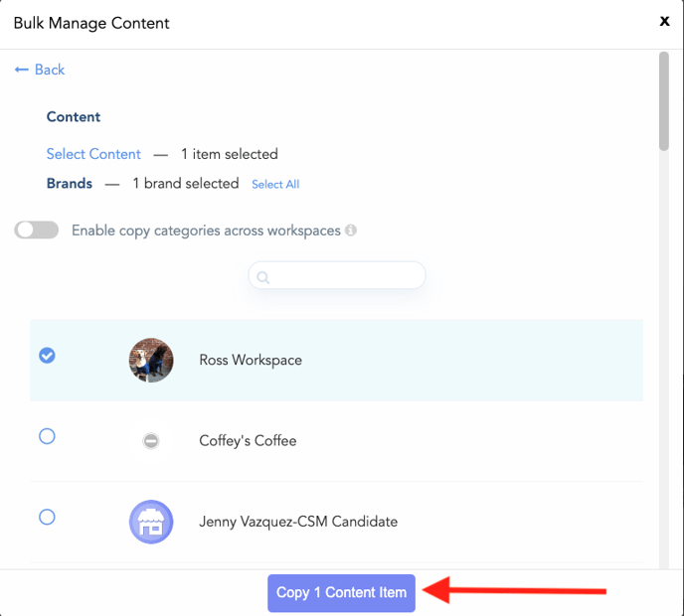This screenshot has height=616, width=684.
Task: Click the magnifier icon in search box
Action: [x=263, y=277]
